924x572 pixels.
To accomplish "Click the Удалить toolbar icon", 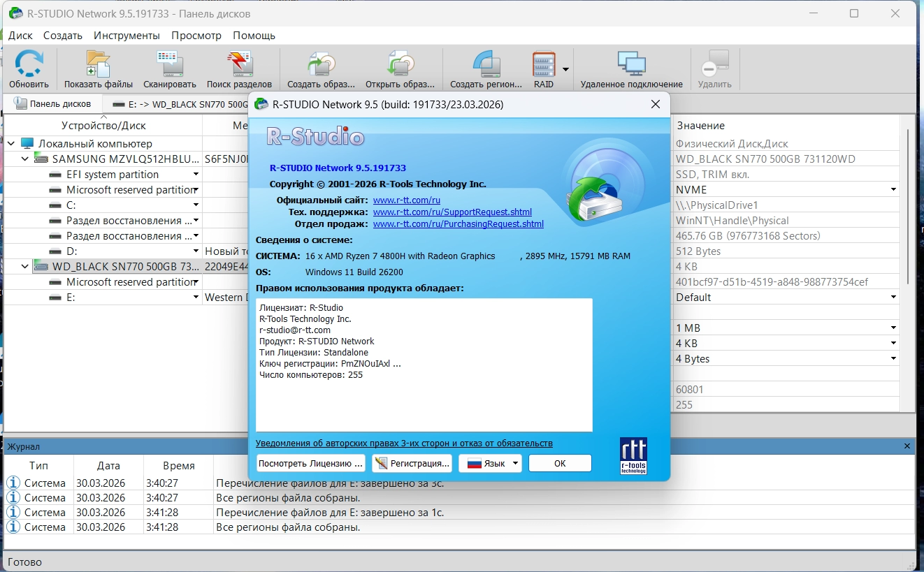I will click(714, 64).
